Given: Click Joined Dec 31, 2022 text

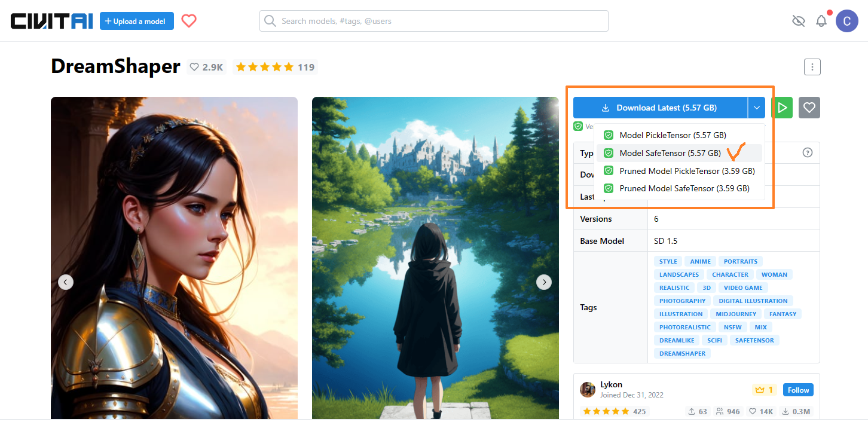Looking at the screenshot, I should [632, 395].
